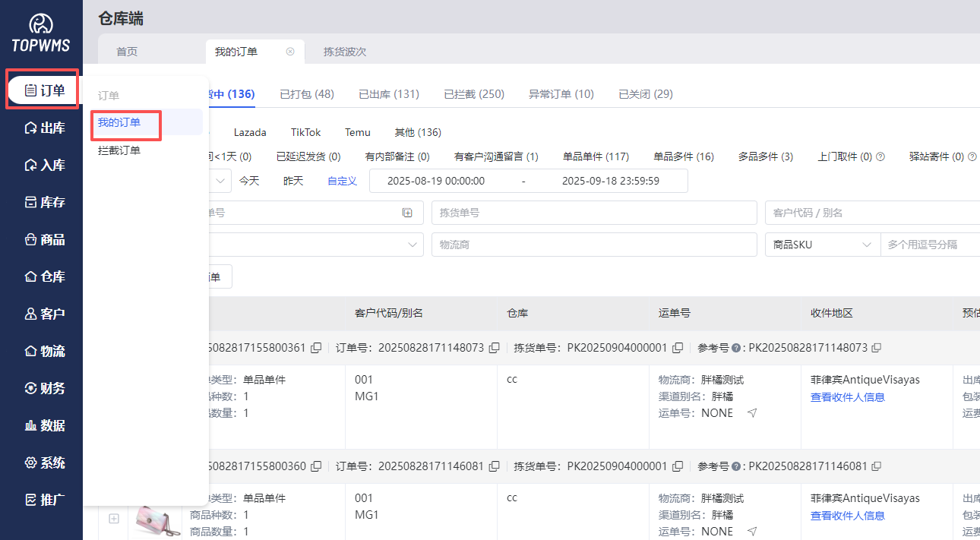The image size is (980, 540).
Task: Open 系统 (system settings) in the sidebar
Action: click(x=45, y=463)
